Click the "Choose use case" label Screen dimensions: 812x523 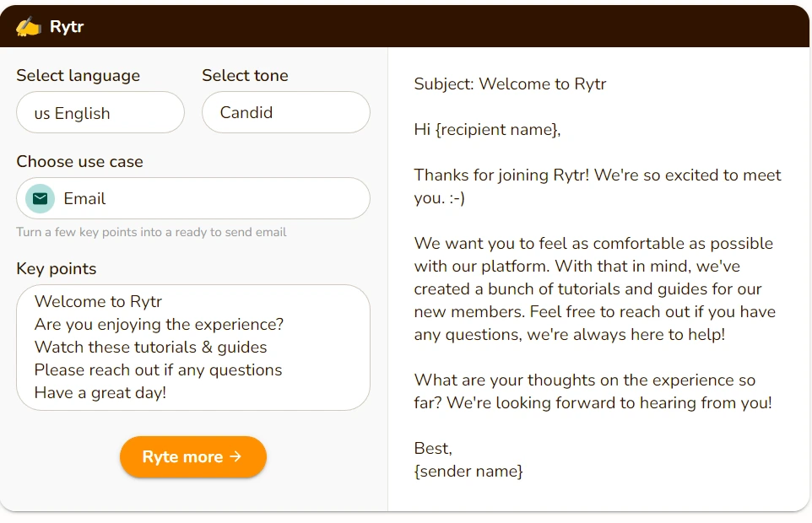[x=79, y=162]
